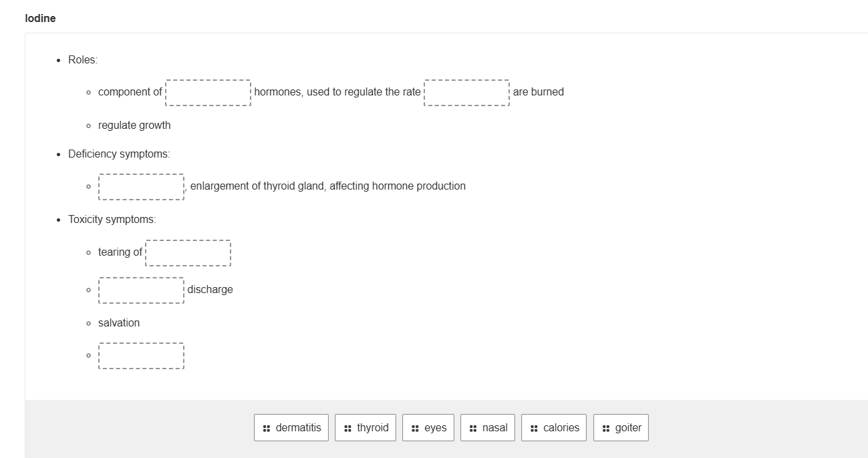Click the blank before "discharge"

click(141, 290)
